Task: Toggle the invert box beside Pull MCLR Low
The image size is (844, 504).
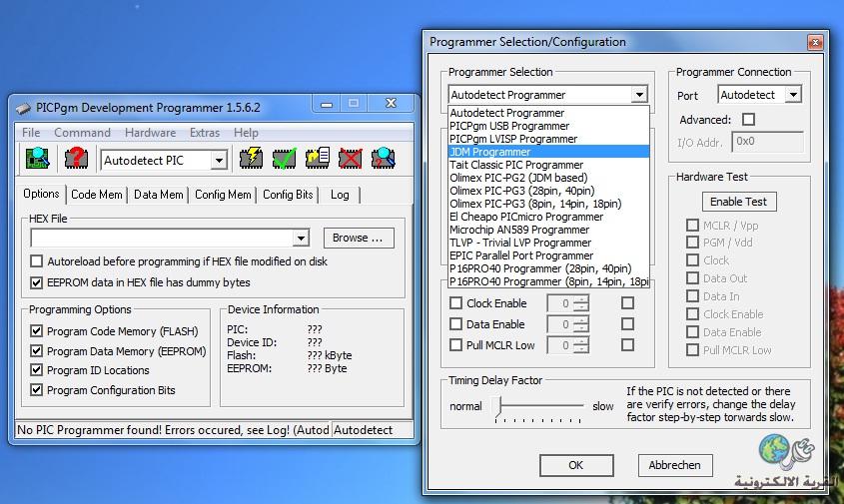Action: 627,344
